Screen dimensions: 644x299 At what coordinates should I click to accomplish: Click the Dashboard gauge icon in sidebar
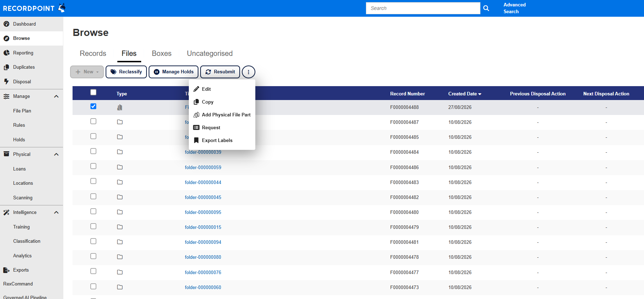pos(6,24)
